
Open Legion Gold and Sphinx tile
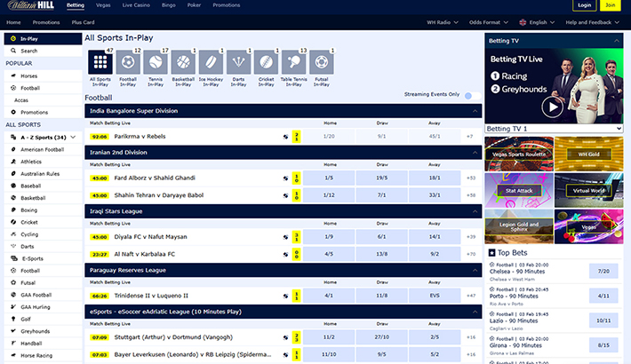click(x=519, y=226)
